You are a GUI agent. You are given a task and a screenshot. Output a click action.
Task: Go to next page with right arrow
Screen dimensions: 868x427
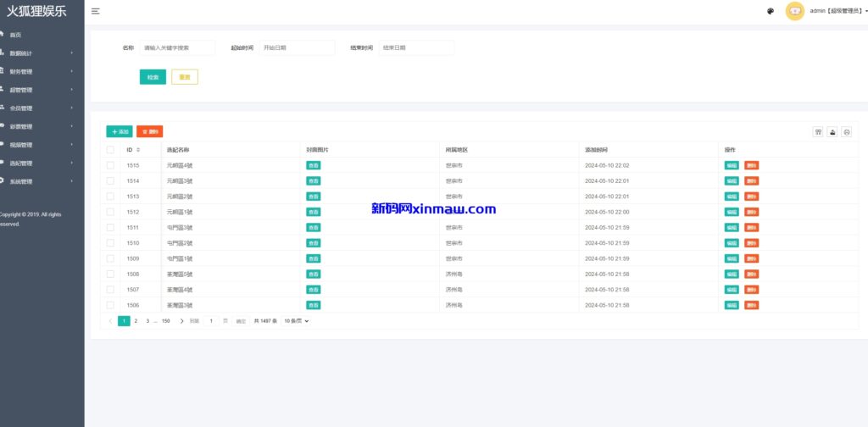click(x=181, y=321)
